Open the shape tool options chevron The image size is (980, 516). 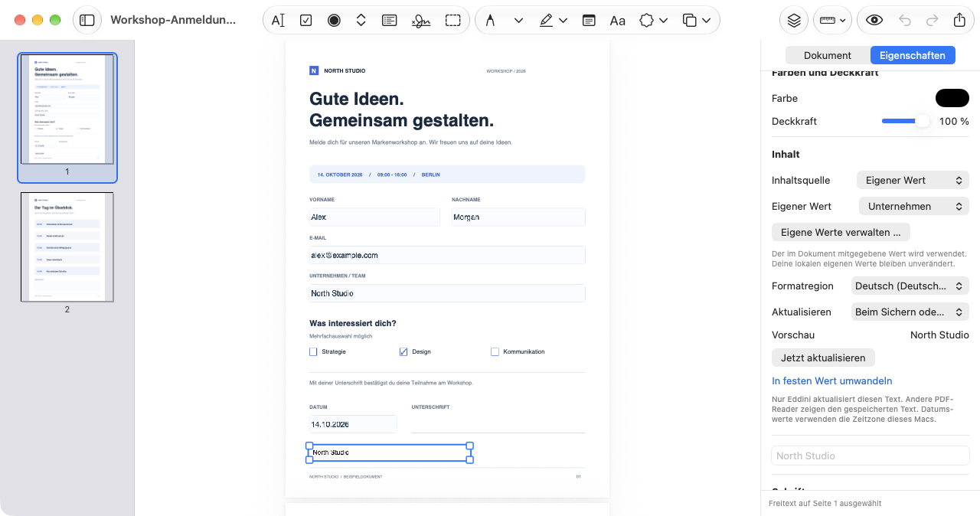tap(664, 21)
